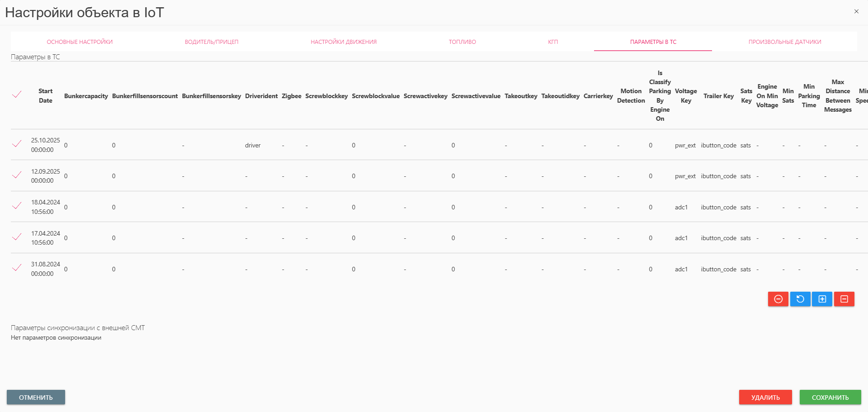Click the Отменить button

[36, 397]
